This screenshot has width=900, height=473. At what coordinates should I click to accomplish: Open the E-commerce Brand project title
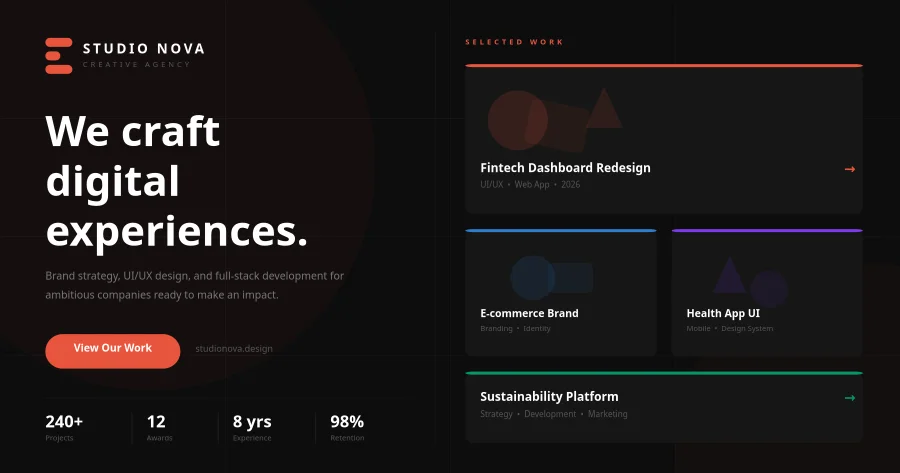pos(529,313)
